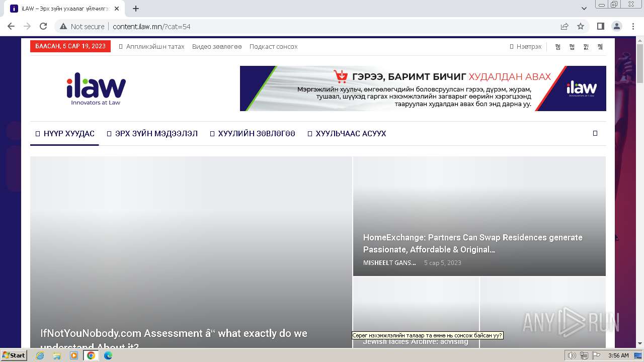Click the last social icon in top bar
Image resolution: width=644 pixels, height=362 pixels.
tap(600, 47)
